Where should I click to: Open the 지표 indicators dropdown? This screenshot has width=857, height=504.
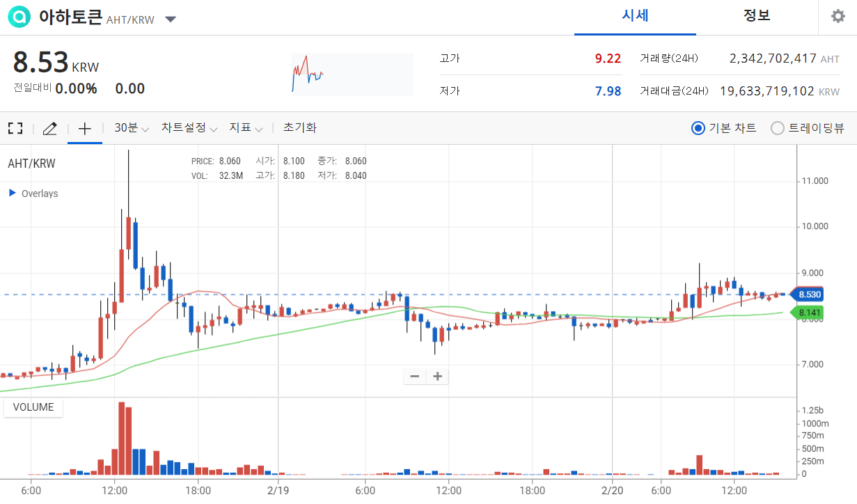point(246,128)
